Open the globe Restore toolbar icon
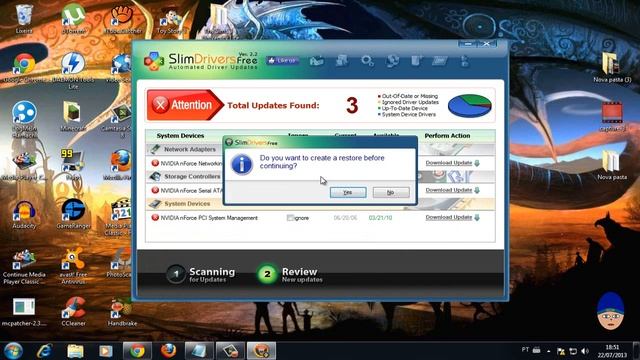The image size is (640, 360). (392, 61)
